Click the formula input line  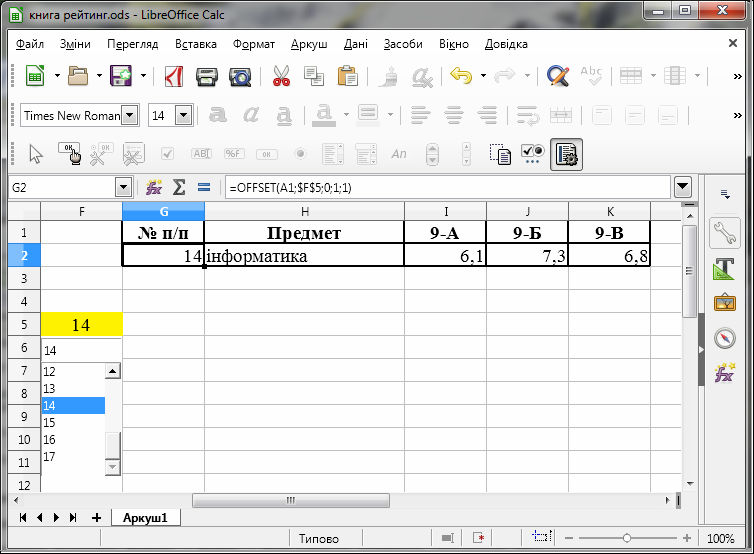[x=447, y=187]
